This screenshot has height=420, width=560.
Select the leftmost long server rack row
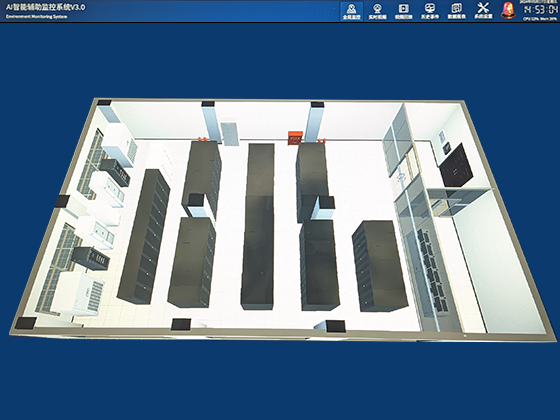pyautogui.click(x=144, y=237)
